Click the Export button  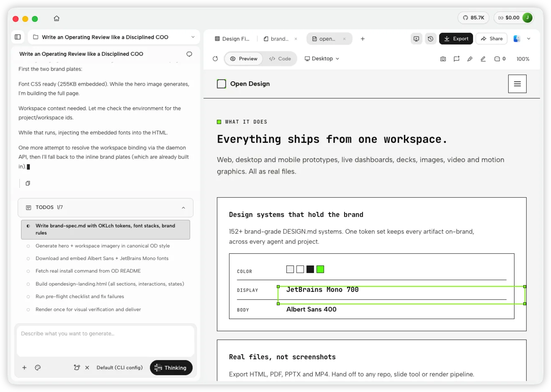click(456, 39)
